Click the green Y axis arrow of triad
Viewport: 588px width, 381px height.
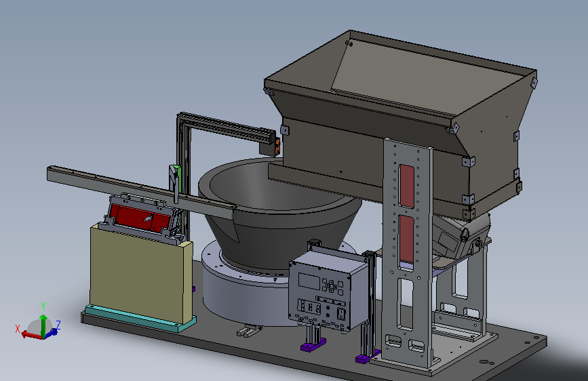click(x=43, y=324)
